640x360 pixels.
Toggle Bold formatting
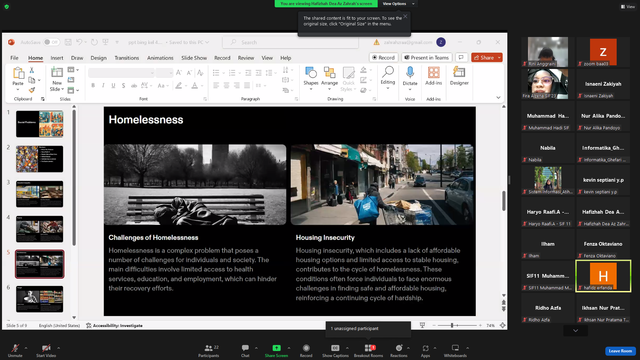[93, 86]
